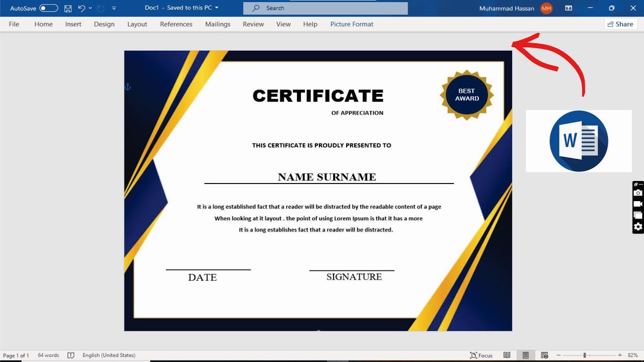Viewport: 644px width, 362px height.
Task: Go to the Review tab
Action: 253,24
